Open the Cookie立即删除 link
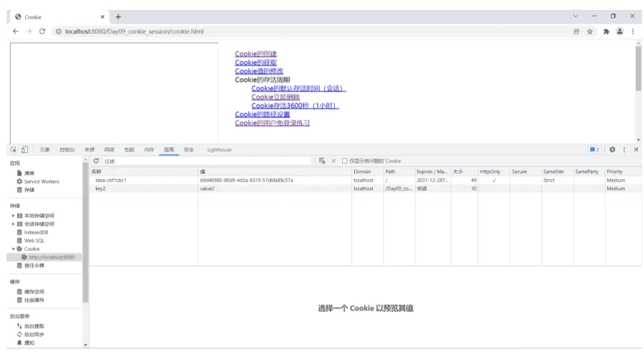 [275, 97]
